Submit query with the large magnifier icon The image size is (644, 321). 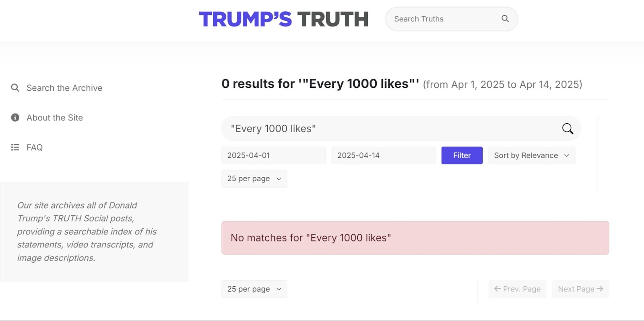pyautogui.click(x=568, y=128)
